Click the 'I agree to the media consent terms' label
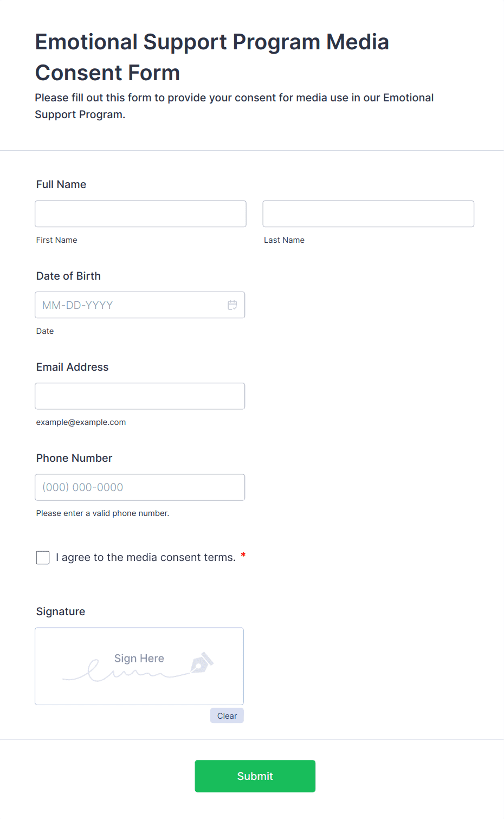 coord(146,558)
